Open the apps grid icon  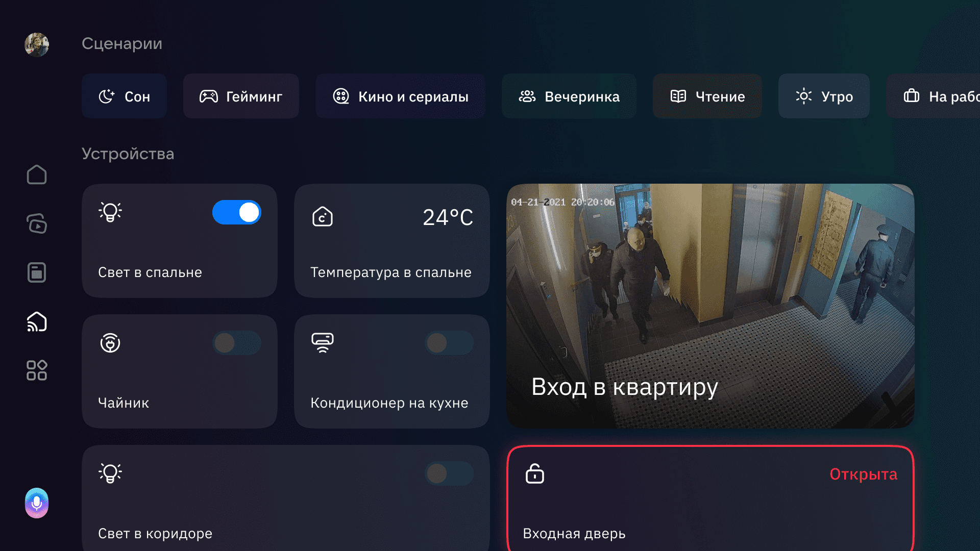37,370
